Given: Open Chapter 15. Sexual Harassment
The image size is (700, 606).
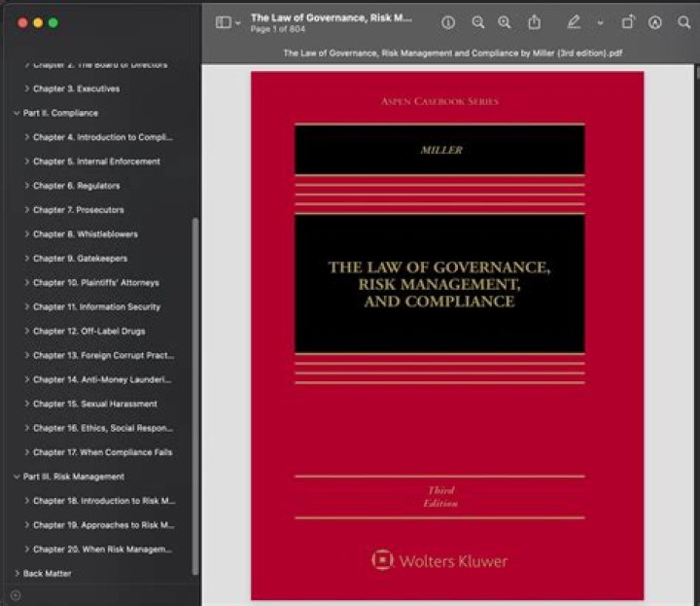Looking at the screenshot, I should (95, 404).
